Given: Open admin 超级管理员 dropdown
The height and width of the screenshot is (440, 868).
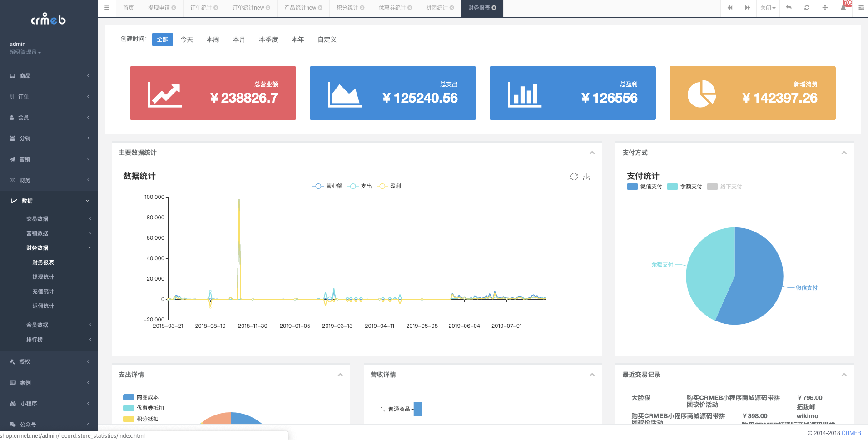Looking at the screenshot, I should coord(25,52).
